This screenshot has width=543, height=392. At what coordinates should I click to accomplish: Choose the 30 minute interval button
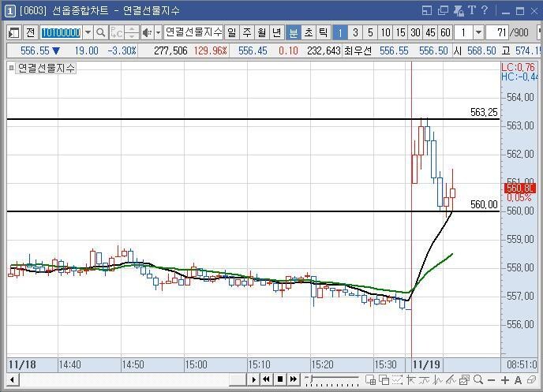pyautogui.click(x=415, y=33)
